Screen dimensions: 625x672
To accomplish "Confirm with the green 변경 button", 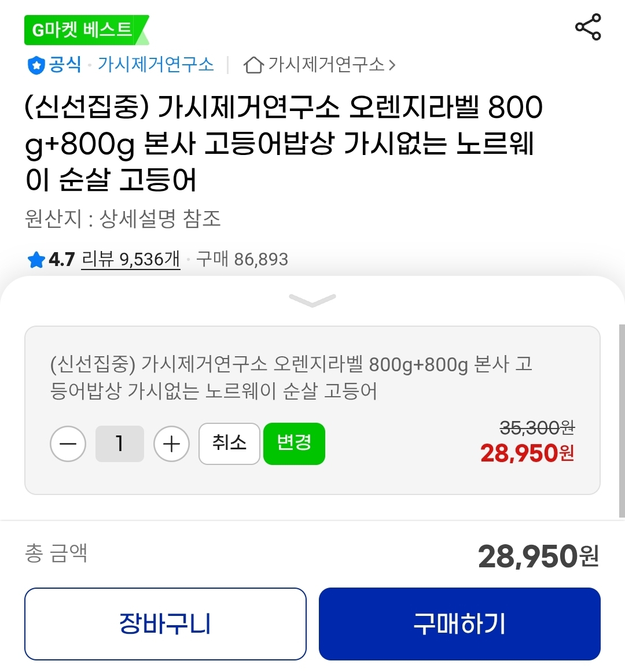I will pos(294,444).
